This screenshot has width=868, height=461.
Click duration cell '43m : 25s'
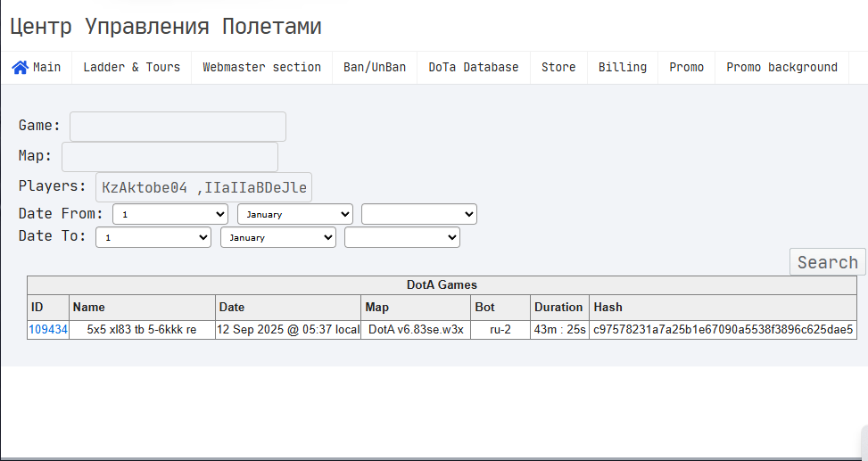tap(559, 330)
